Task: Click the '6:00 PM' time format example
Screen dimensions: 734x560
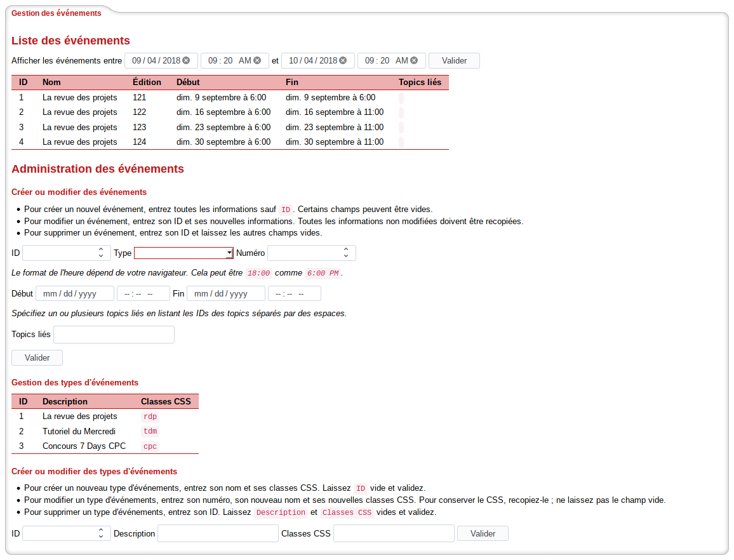Action: [x=323, y=273]
